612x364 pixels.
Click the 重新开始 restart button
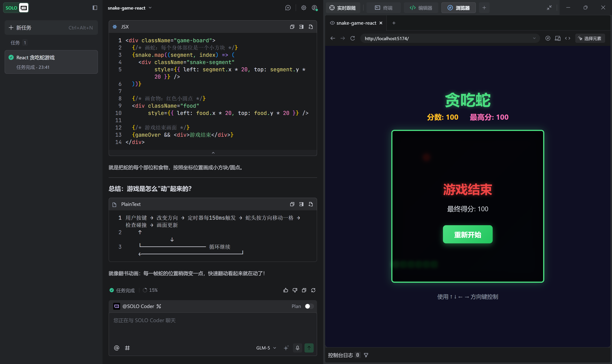467,235
